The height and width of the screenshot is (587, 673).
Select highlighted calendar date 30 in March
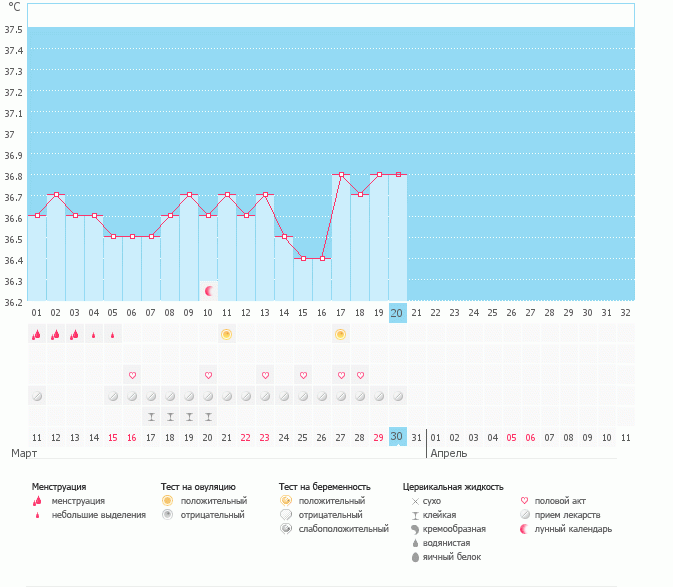[397, 437]
